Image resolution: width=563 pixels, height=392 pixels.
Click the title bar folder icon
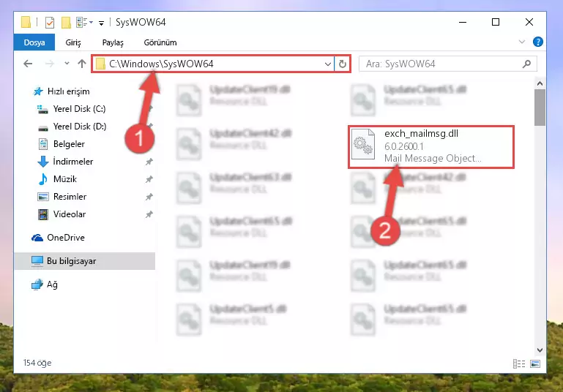(26, 22)
